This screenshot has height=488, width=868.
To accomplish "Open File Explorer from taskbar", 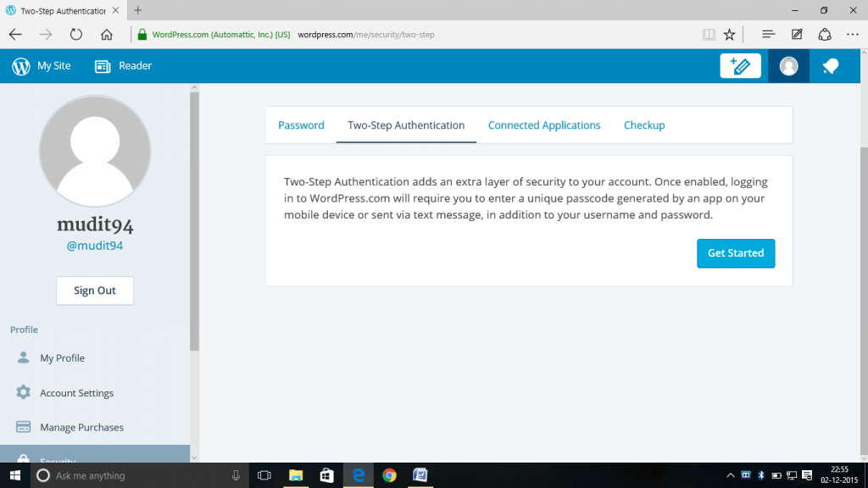I will point(296,475).
